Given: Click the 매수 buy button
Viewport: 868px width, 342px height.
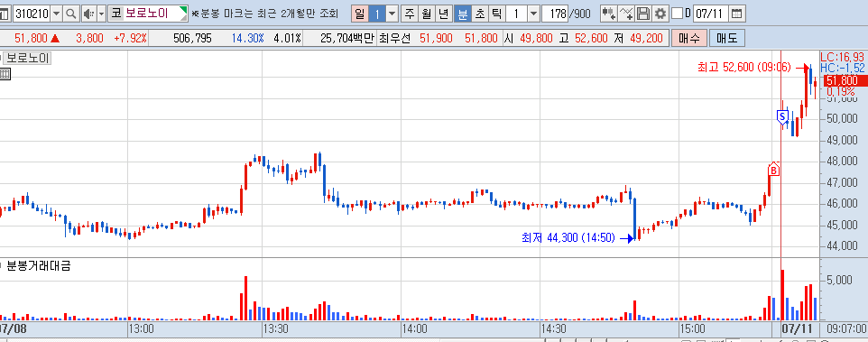Looking at the screenshot, I should click(688, 38).
